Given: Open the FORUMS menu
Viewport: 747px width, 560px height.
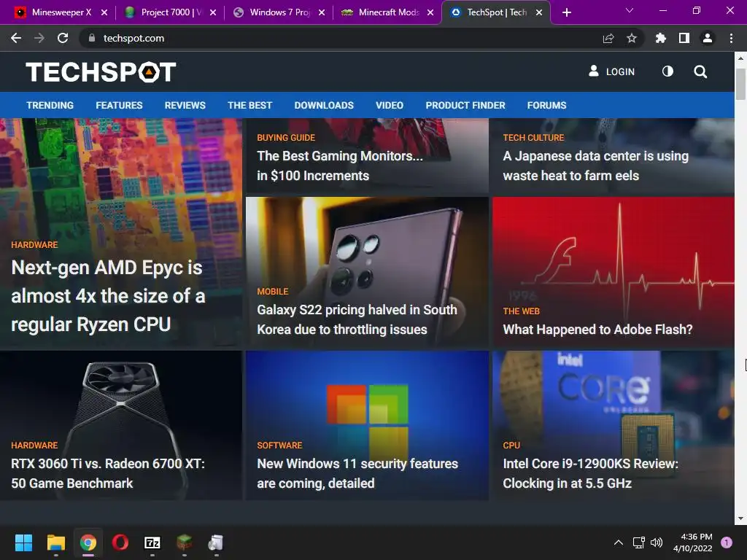Looking at the screenshot, I should coord(546,105).
